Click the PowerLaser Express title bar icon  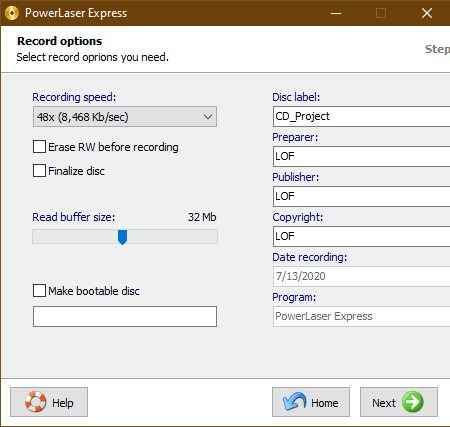tap(12, 13)
